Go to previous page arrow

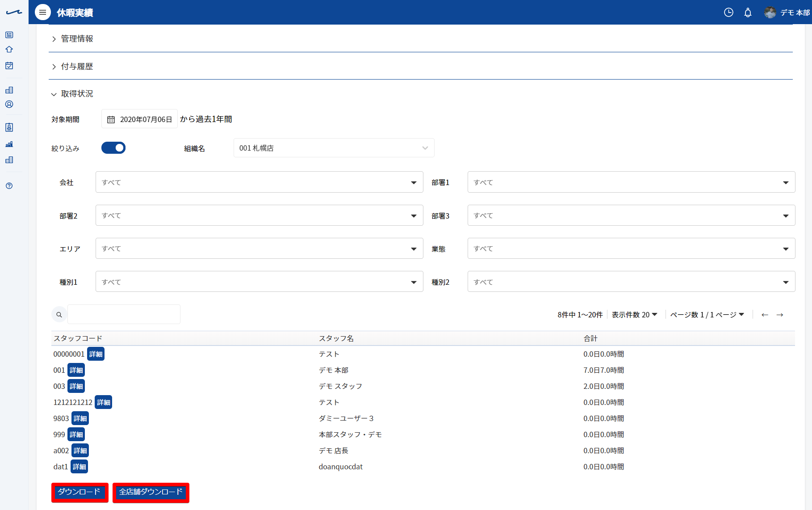click(x=765, y=315)
